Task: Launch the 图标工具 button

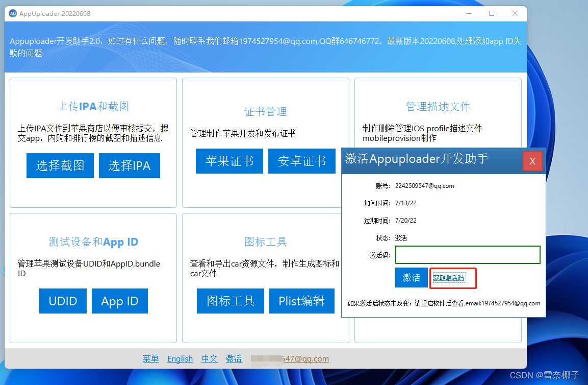Action: click(x=230, y=301)
